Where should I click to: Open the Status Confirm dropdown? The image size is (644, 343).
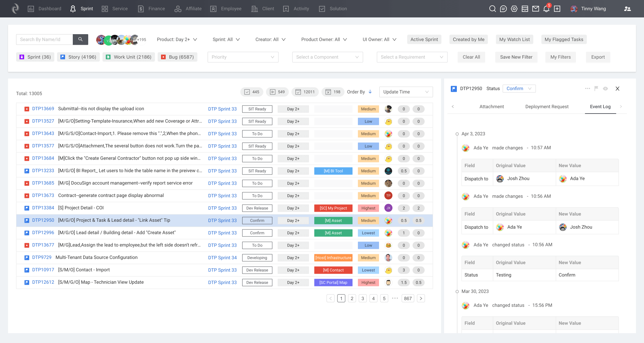tap(519, 88)
